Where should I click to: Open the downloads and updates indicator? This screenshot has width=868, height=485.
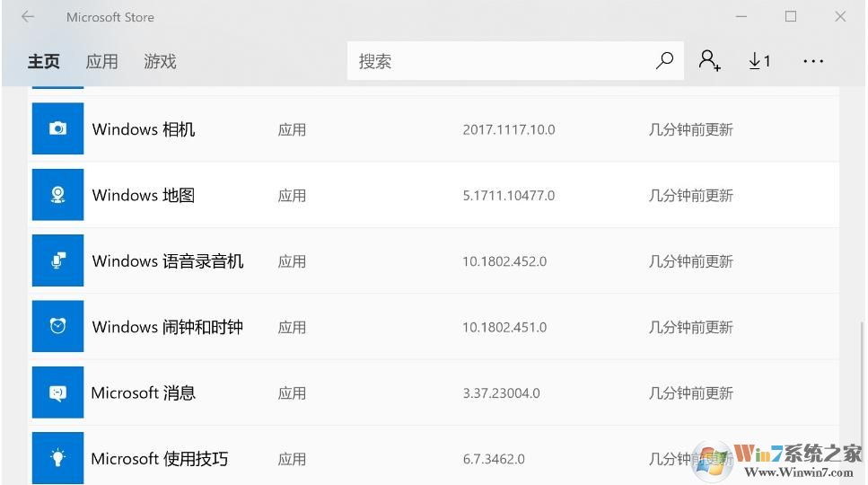(759, 61)
